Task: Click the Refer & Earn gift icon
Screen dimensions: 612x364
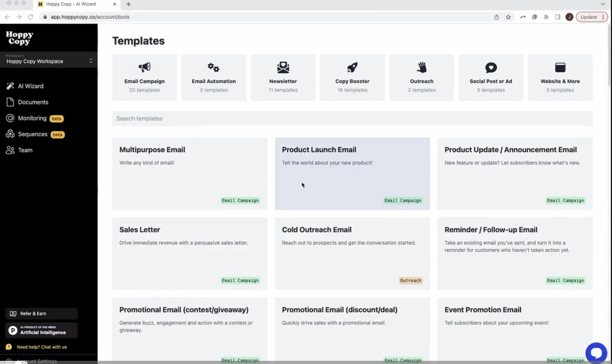Action: click(x=13, y=313)
